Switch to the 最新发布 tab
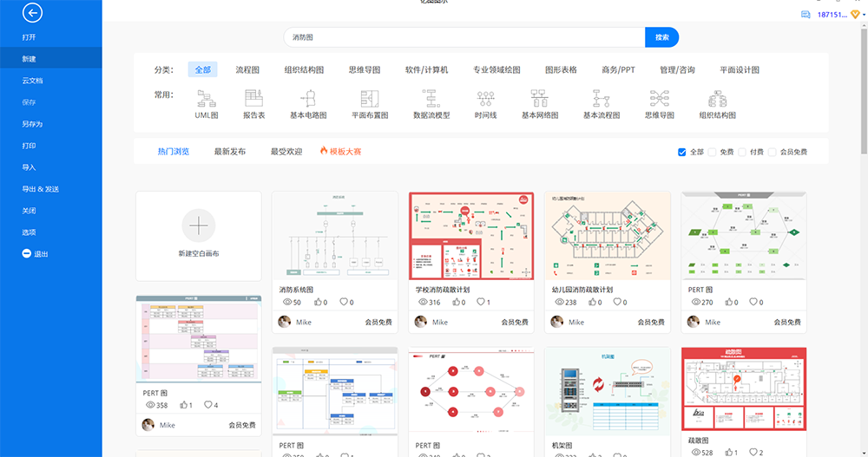Image resolution: width=868 pixels, height=457 pixels. point(230,152)
